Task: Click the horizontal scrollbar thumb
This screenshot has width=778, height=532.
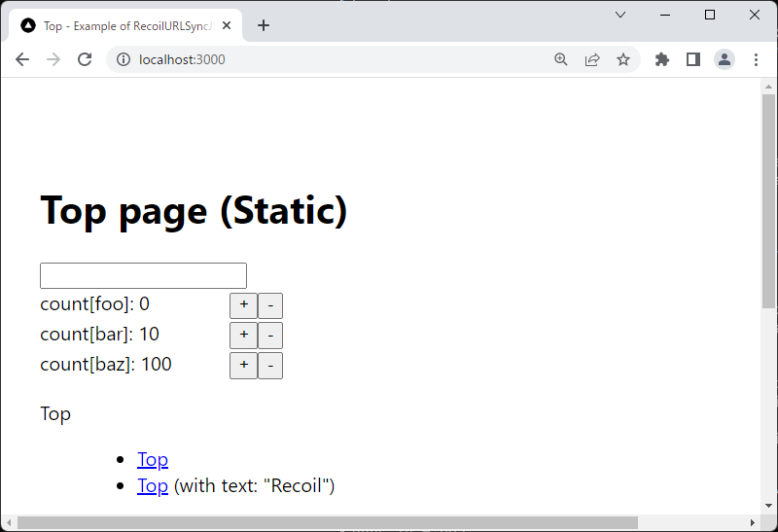Action: [x=328, y=522]
